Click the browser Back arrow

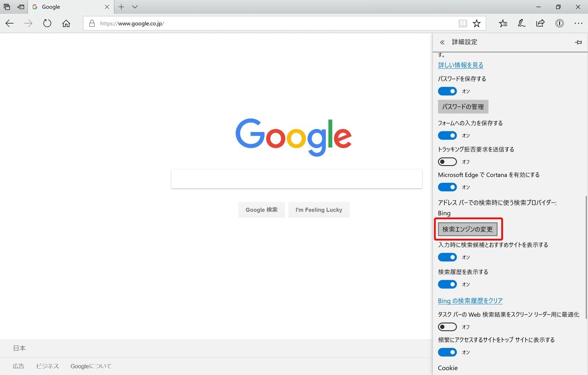9,24
